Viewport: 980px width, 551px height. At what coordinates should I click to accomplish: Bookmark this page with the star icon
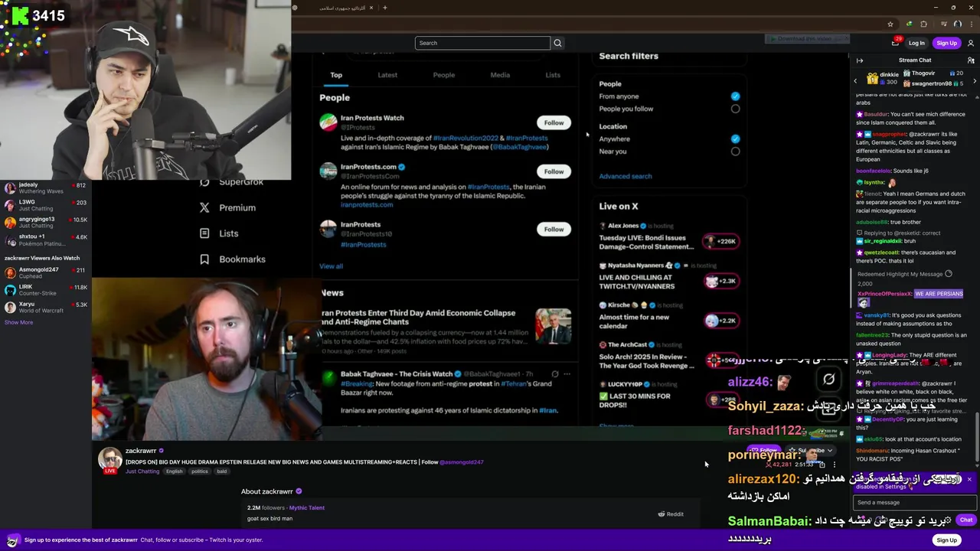coord(890,24)
